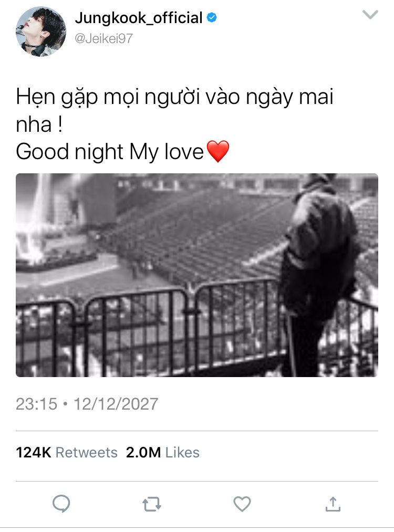The height and width of the screenshot is (532, 394).
Task: Open the share options icon
Action: click(333, 504)
